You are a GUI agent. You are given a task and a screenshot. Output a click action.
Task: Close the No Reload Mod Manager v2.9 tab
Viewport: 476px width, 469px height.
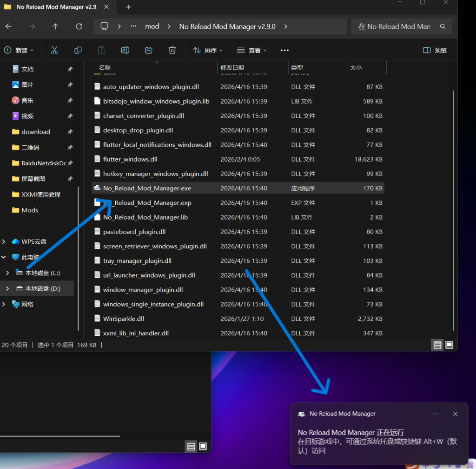(x=106, y=7)
